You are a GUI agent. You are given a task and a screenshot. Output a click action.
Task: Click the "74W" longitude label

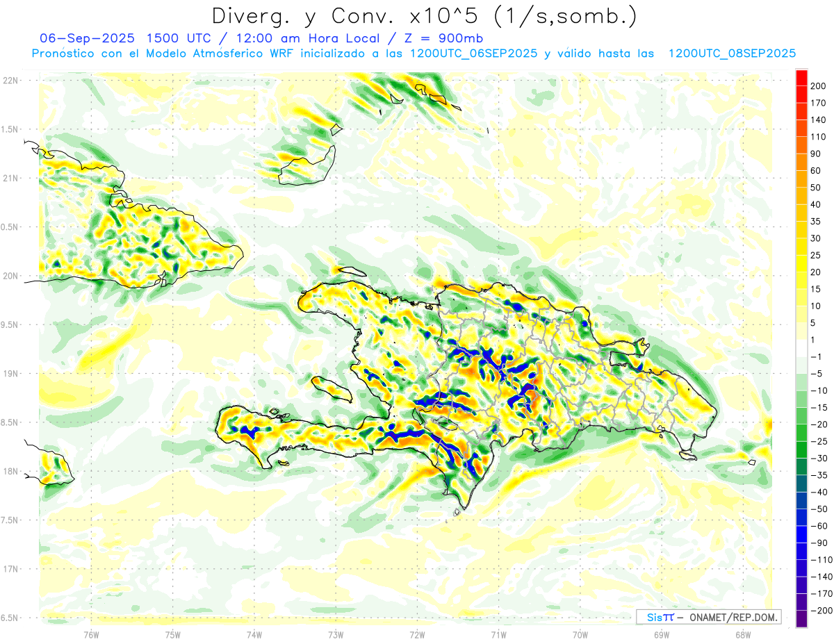[254, 634]
